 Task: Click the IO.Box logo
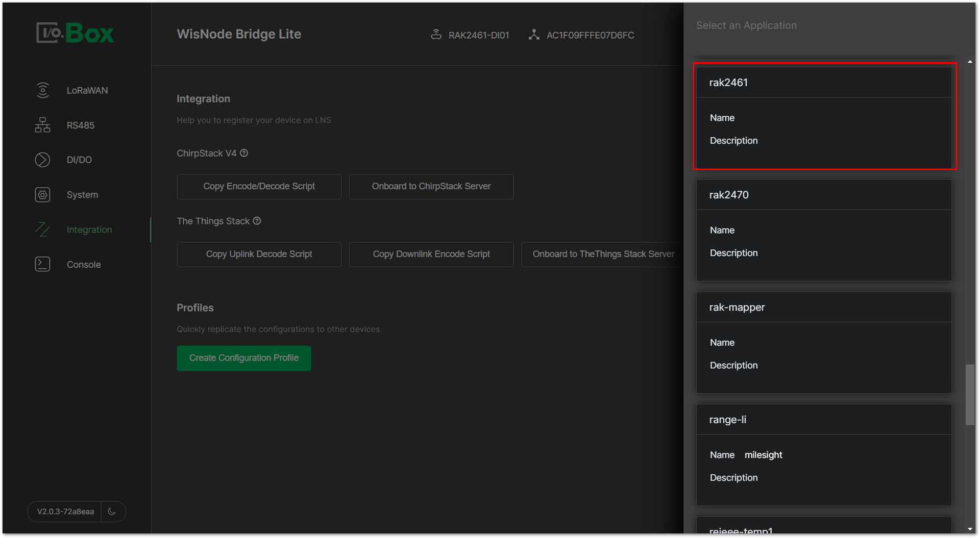click(75, 33)
